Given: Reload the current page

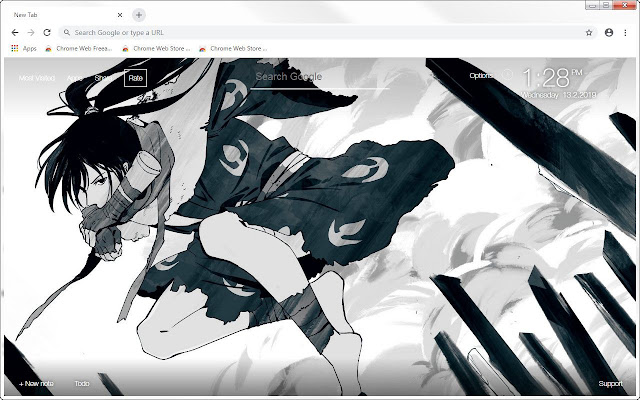Looking at the screenshot, I should click(x=47, y=33).
